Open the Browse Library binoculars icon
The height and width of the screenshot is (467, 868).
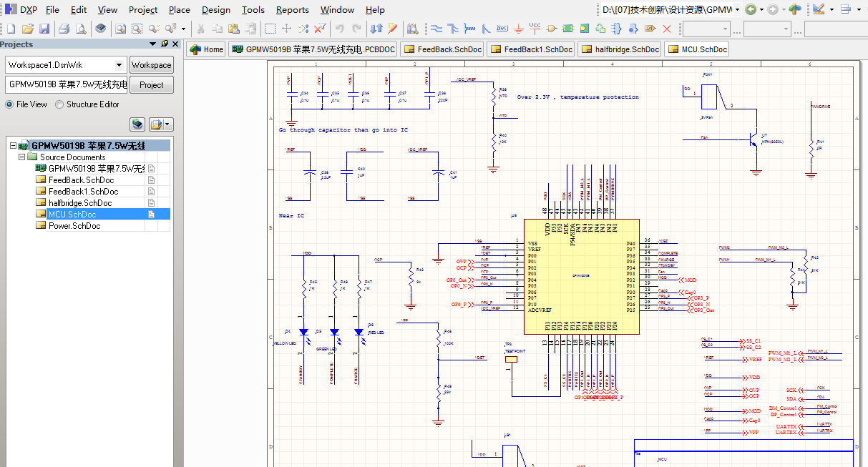[x=413, y=29]
